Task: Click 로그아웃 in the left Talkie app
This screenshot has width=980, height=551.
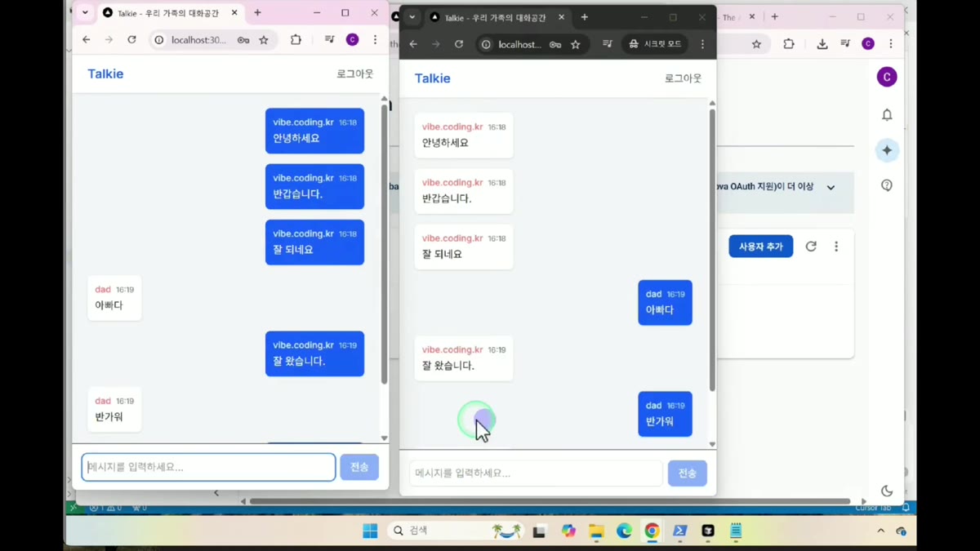Action: point(354,73)
